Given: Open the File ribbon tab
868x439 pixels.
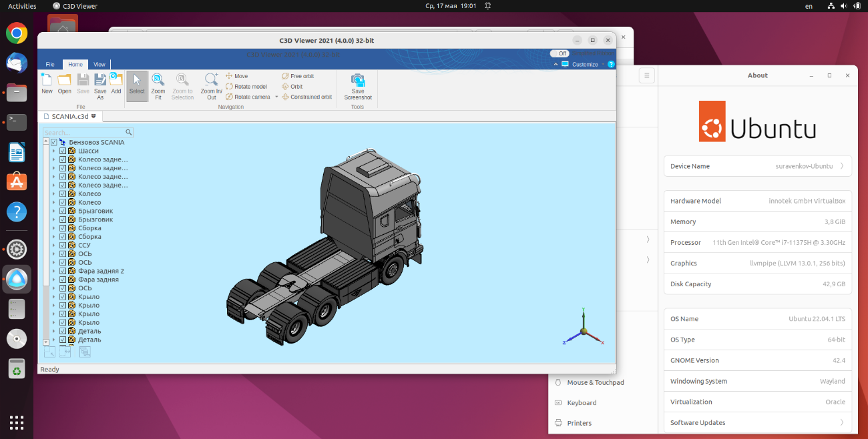Looking at the screenshot, I should 50,65.
